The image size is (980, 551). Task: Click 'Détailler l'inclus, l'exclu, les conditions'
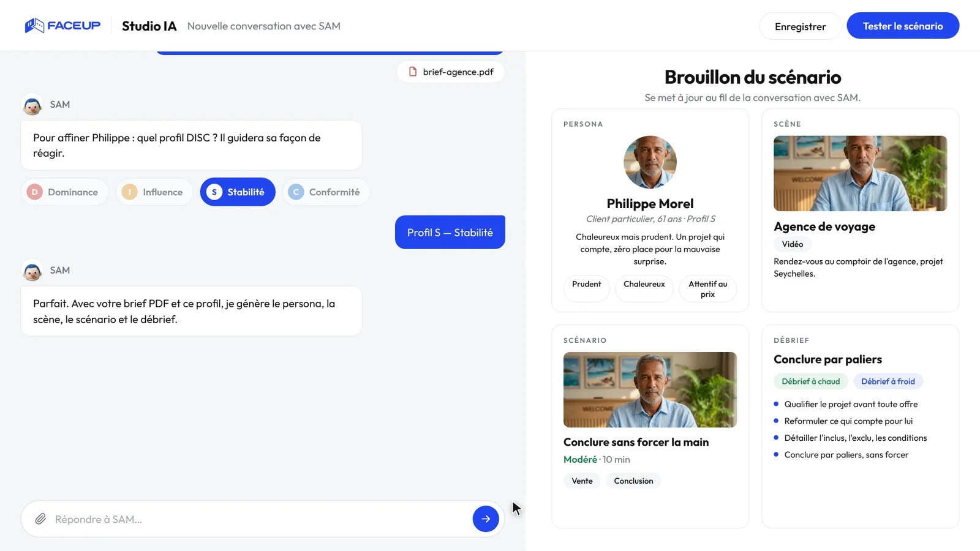pos(855,438)
